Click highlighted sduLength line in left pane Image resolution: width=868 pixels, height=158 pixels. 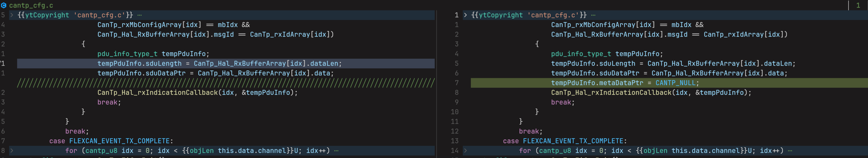(x=226, y=63)
